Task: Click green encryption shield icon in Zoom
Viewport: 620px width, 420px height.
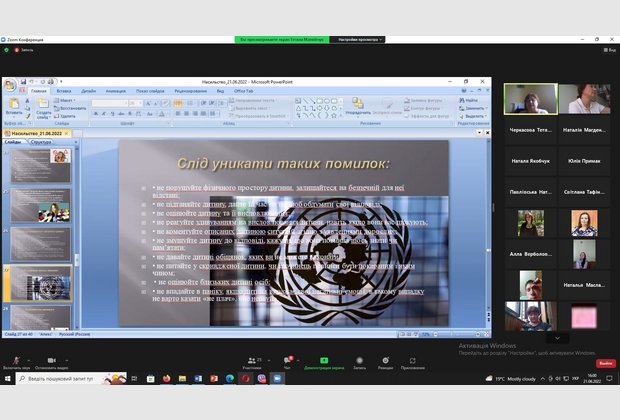Action: (x=6, y=50)
